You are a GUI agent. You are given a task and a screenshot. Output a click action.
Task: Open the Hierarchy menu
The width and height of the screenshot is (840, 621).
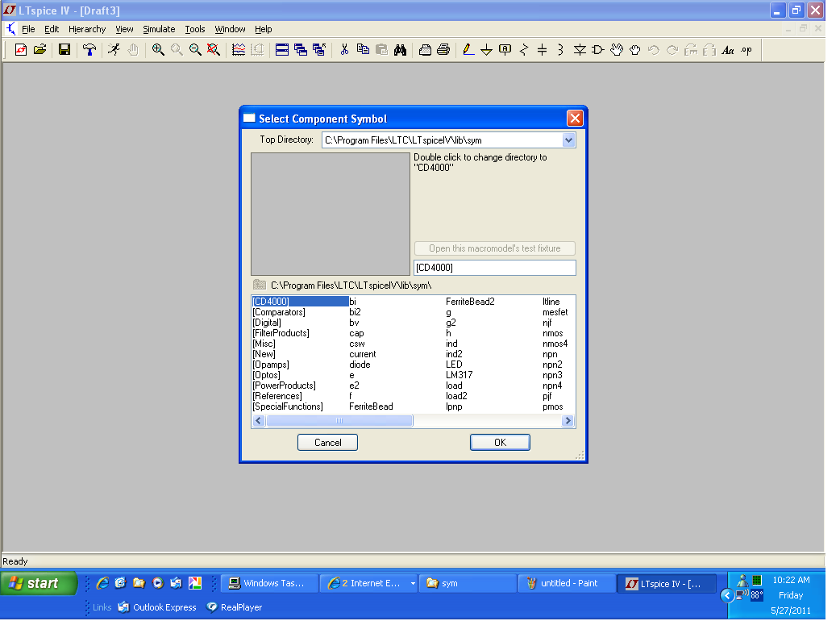click(87, 29)
